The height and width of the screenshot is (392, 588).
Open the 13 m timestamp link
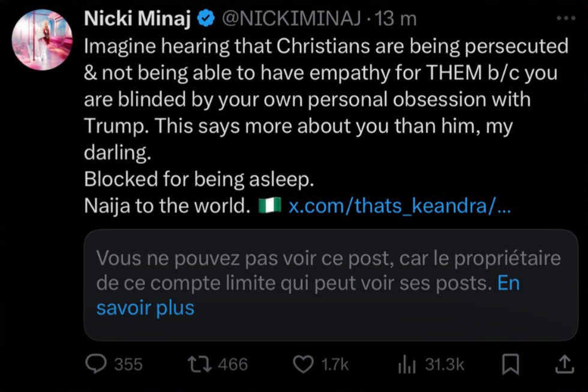[395, 19]
